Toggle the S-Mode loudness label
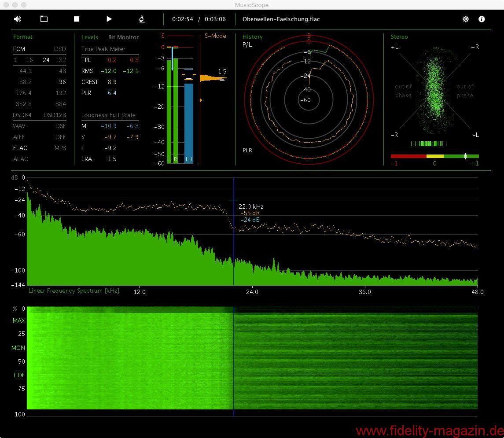 click(x=215, y=36)
